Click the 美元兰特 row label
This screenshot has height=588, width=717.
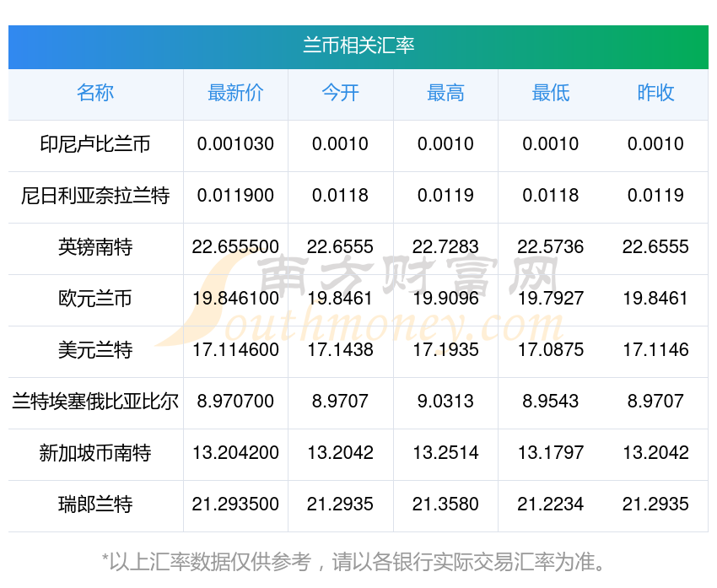pos(95,350)
